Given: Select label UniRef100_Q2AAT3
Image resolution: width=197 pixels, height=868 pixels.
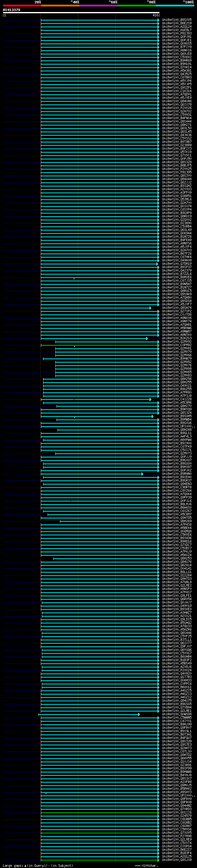Looking at the screenshot, I should tap(176, 748).
